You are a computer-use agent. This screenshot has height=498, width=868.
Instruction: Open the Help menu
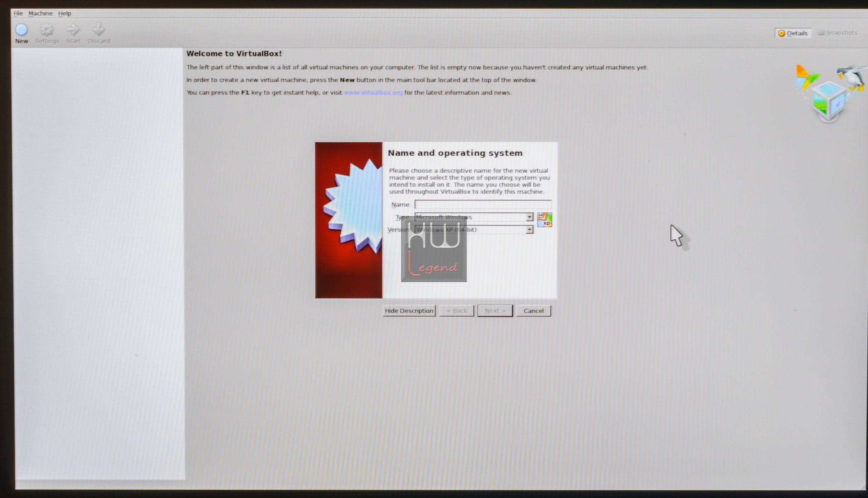(x=65, y=13)
